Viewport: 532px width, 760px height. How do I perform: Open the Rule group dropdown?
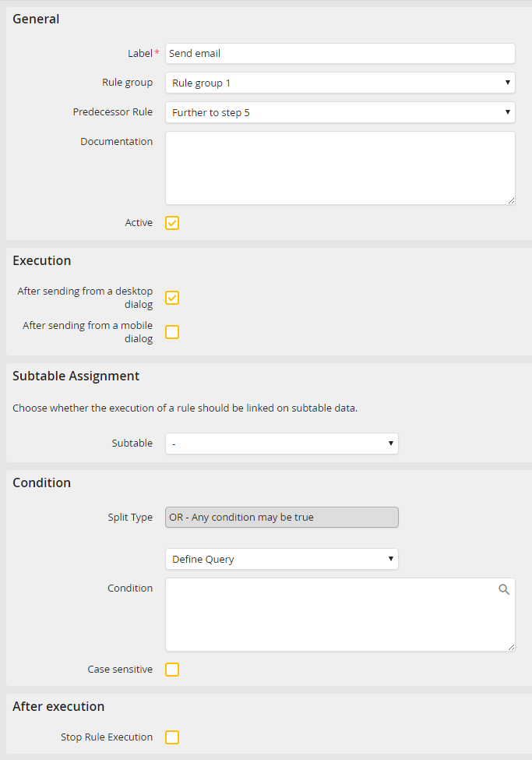click(340, 83)
